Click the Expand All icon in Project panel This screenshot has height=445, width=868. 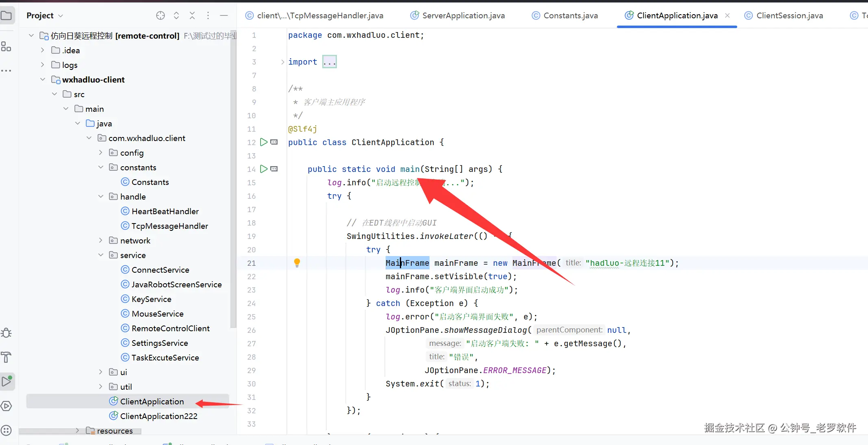(x=176, y=15)
